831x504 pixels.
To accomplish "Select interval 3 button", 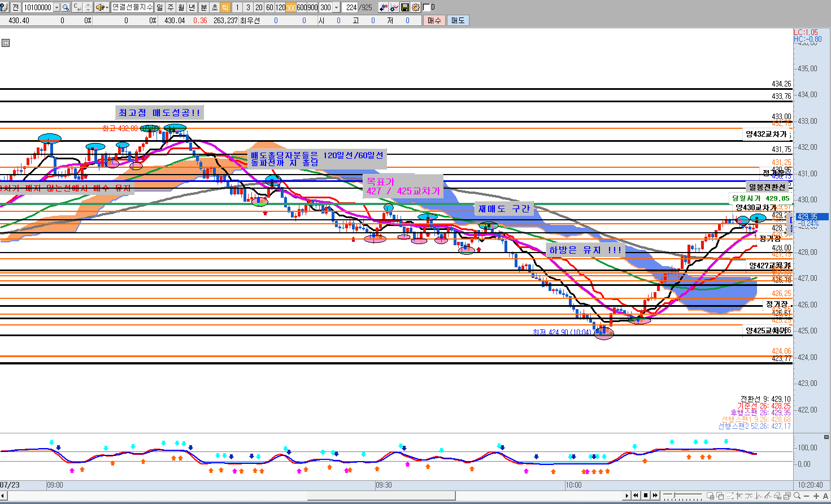I will pyautogui.click(x=248, y=7).
